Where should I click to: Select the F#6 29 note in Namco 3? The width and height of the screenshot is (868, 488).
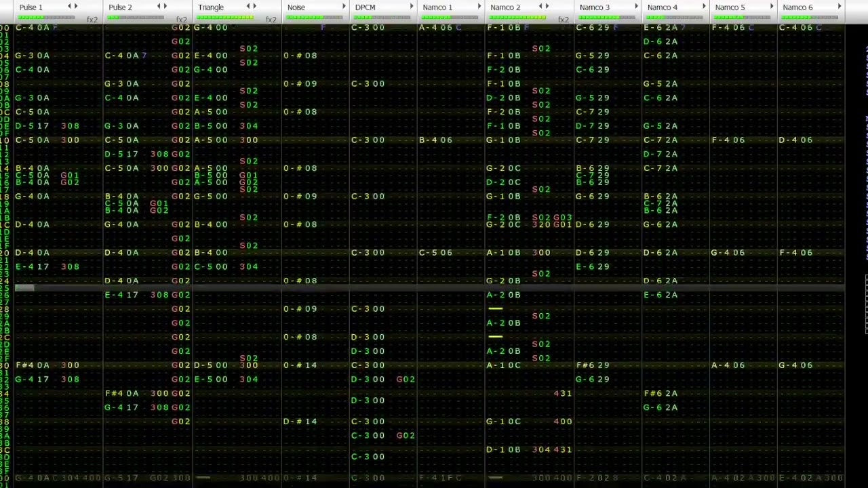pos(593,365)
